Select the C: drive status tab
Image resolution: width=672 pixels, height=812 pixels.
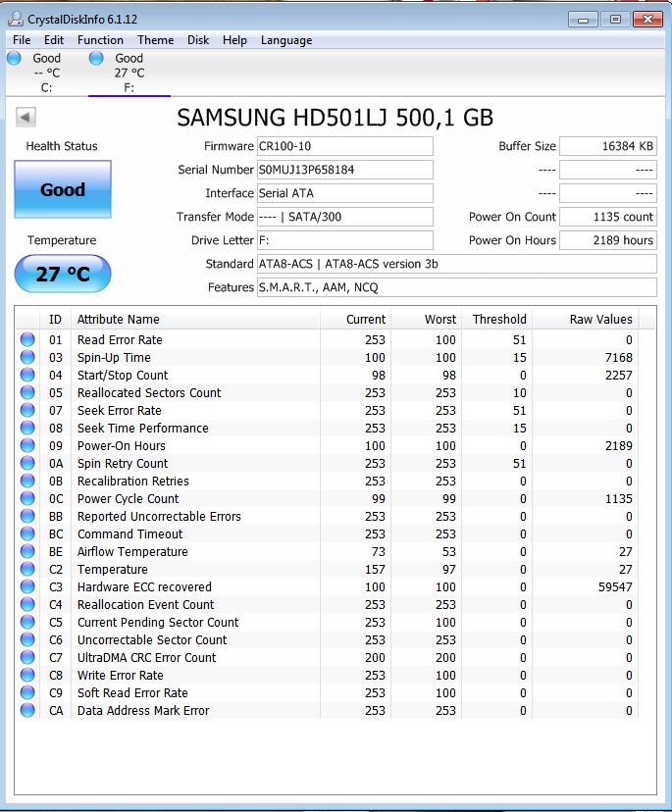click(47, 73)
